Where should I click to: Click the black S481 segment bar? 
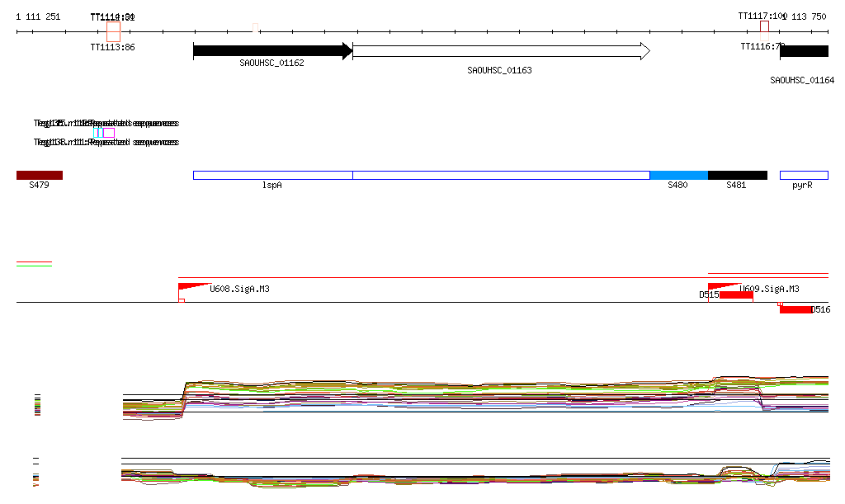(x=737, y=175)
